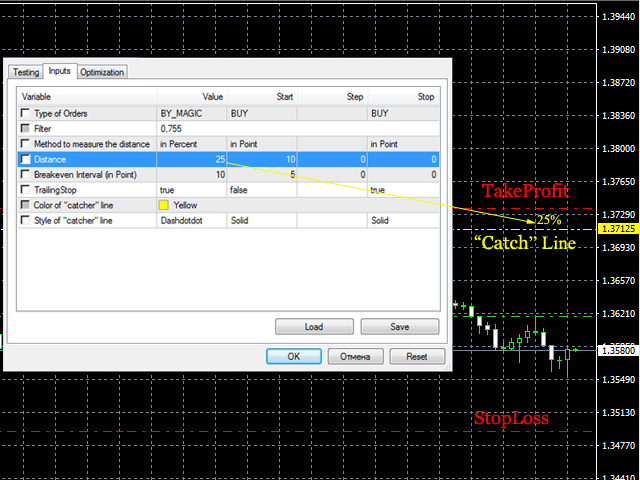
Task: Click the Variable column header
Action: point(87,97)
